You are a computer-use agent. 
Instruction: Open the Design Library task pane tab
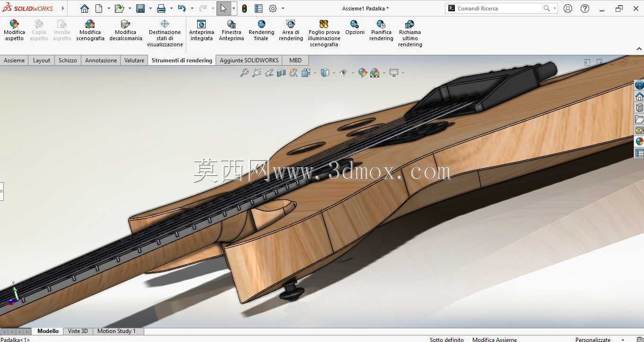[x=639, y=108]
